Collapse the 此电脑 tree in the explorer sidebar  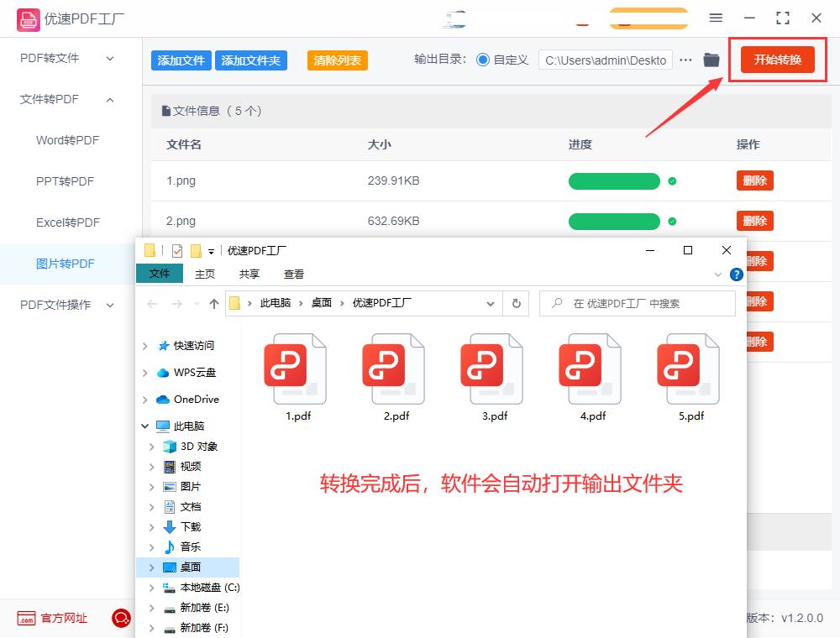[x=144, y=426]
